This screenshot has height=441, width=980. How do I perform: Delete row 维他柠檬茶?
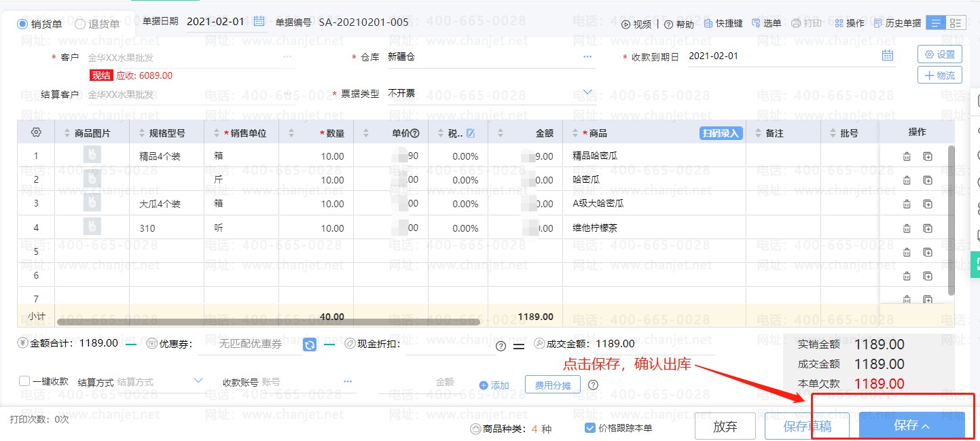point(907,228)
